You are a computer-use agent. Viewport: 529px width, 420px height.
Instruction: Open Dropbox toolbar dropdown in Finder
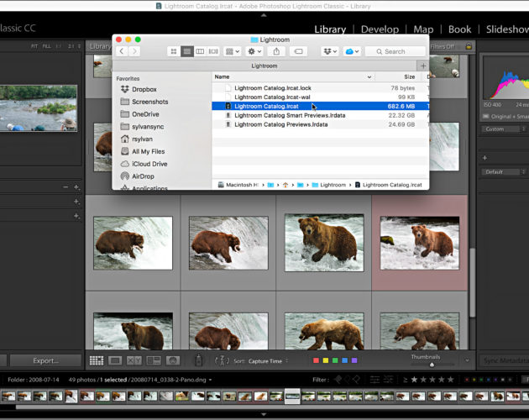330,51
